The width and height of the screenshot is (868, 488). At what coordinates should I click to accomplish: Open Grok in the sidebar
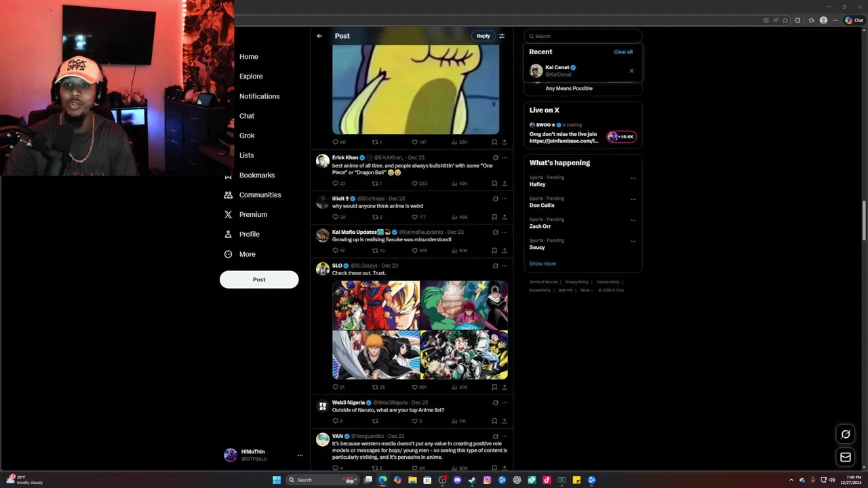[x=247, y=136]
